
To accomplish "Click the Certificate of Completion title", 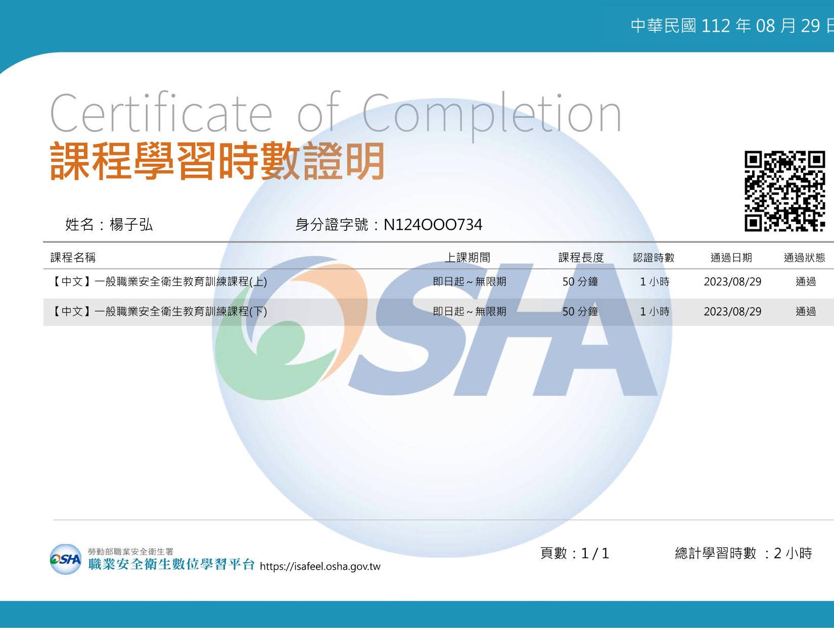I will point(336,114).
